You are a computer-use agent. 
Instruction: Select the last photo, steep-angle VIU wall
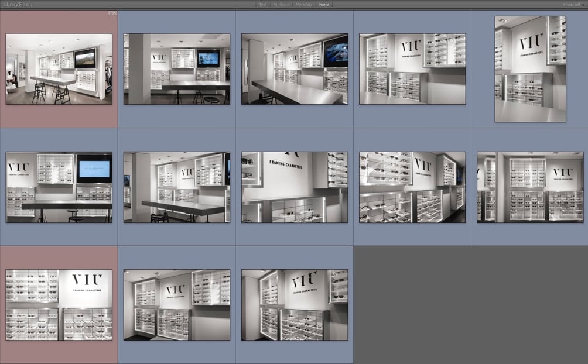295,305
